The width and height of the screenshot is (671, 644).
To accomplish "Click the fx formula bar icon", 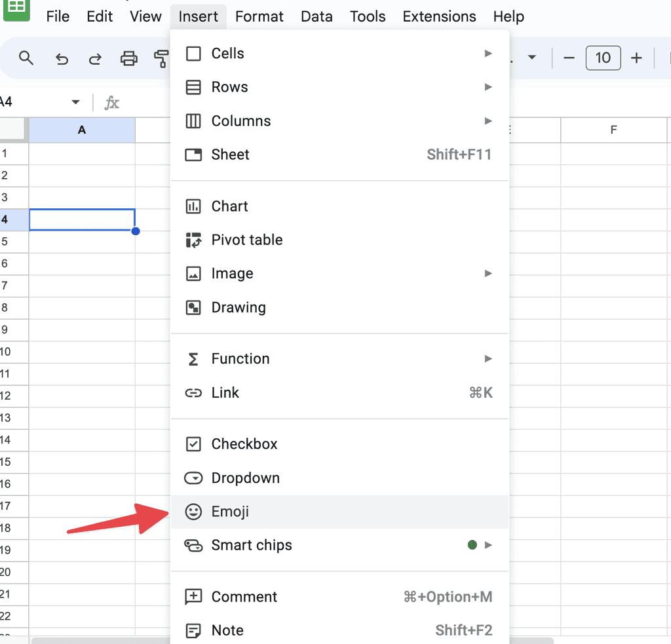I will [x=111, y=103].
